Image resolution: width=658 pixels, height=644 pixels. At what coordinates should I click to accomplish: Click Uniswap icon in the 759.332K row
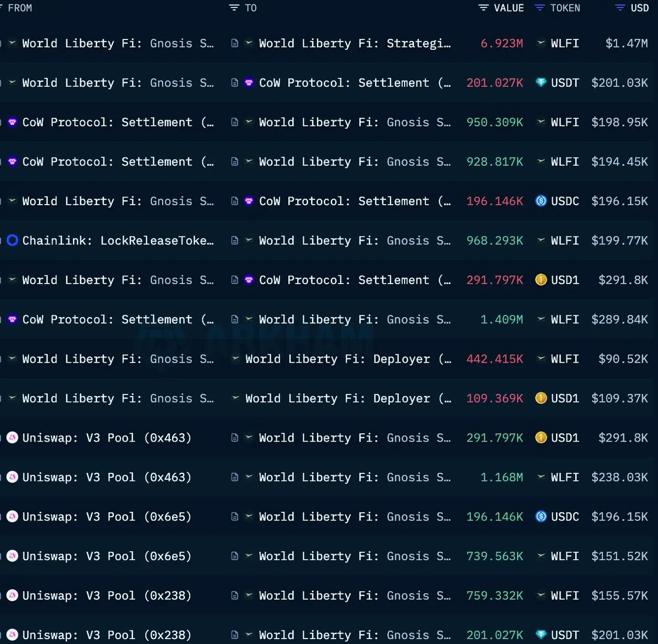[x=12, y=596]
